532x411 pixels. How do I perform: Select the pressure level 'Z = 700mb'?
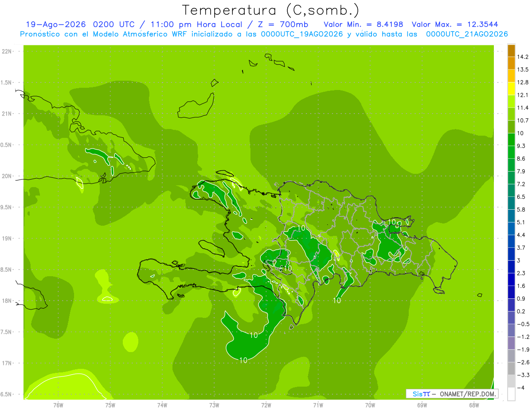(x=284, y=24)
